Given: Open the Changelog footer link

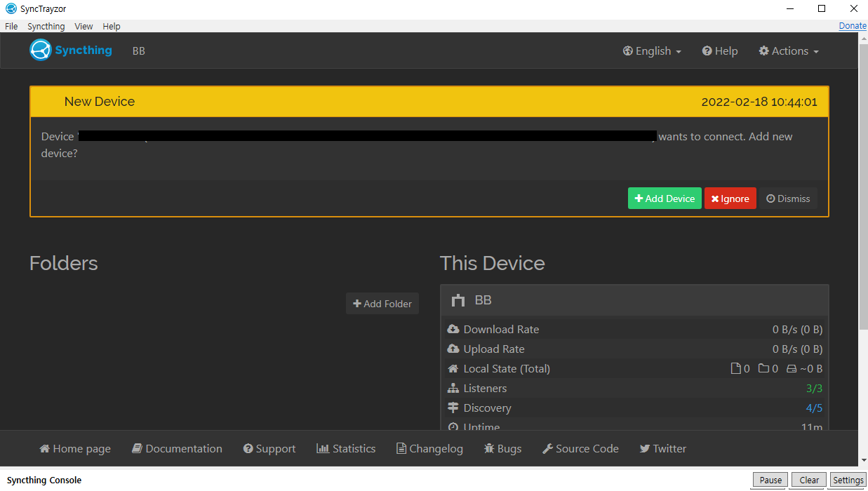Looking at the screenshot, I should 429,448.
